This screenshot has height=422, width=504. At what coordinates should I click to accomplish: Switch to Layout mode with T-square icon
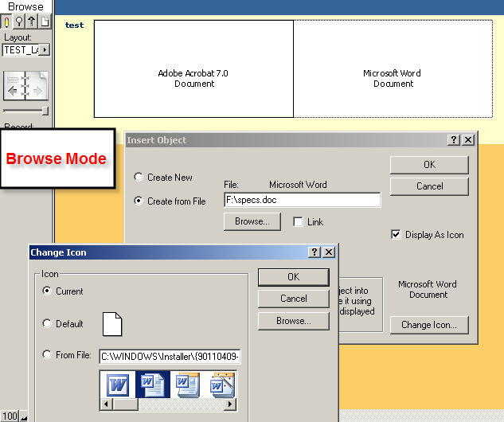(x=32, y=21)
